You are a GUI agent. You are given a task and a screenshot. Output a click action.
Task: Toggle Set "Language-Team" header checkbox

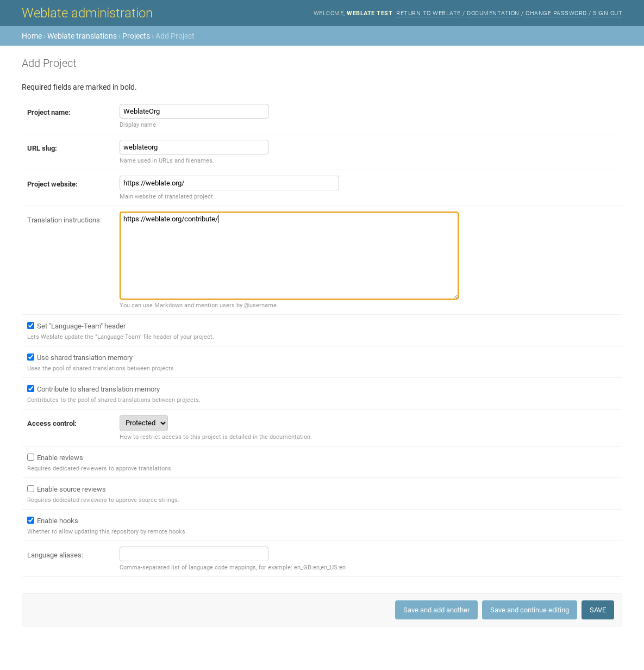(31, 326)
